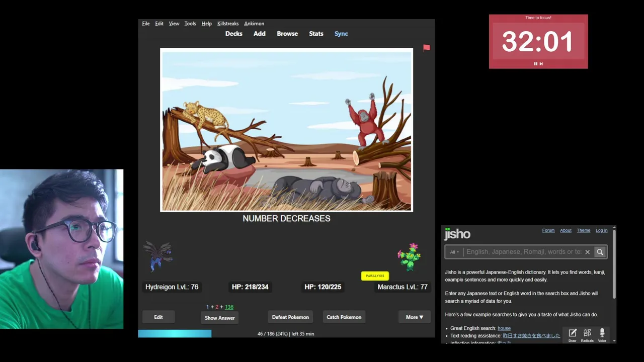Click the 32:01 timer display

(538, 41)
